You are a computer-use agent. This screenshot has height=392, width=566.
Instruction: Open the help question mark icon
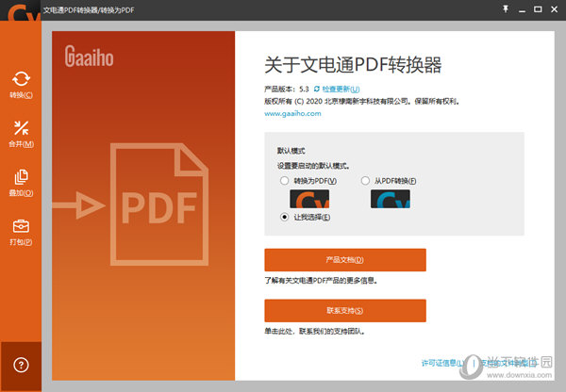tap(21, 365)
